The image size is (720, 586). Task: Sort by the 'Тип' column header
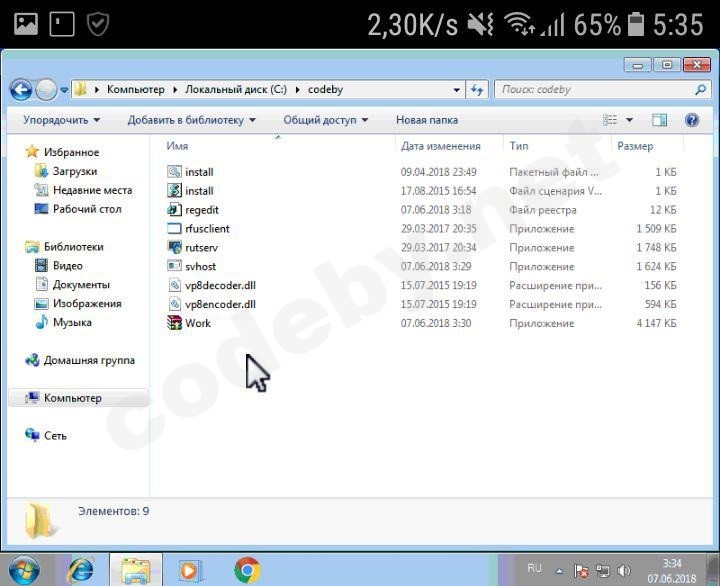point(518,146)
